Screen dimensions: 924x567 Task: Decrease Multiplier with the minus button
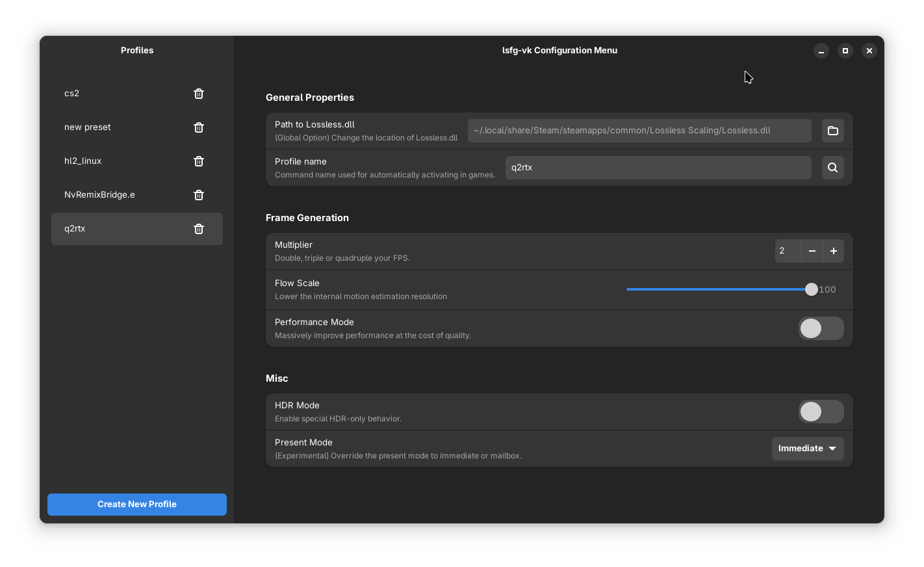[812, 251]
